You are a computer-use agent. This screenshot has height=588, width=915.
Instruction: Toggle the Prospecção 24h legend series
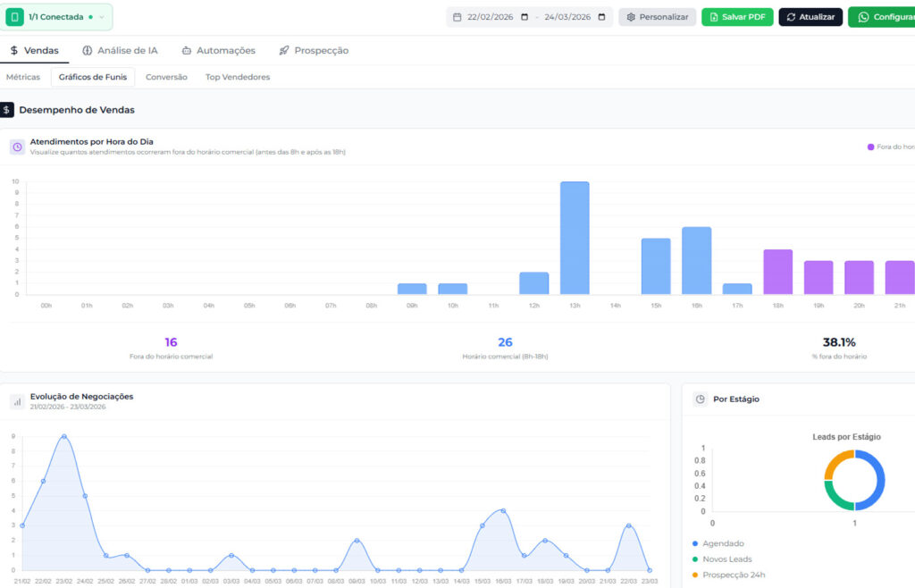pos(732,575)
